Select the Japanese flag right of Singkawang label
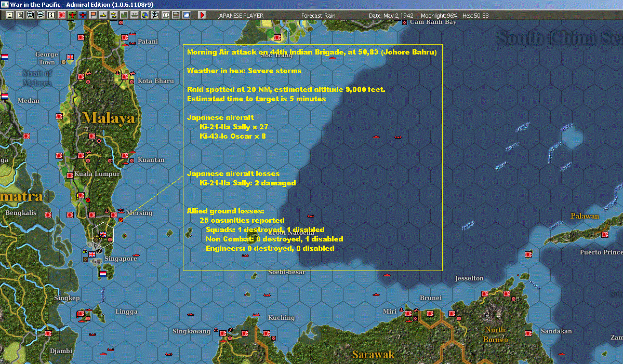This screenshot has width=623, height=364. click(x=223, y=333)
